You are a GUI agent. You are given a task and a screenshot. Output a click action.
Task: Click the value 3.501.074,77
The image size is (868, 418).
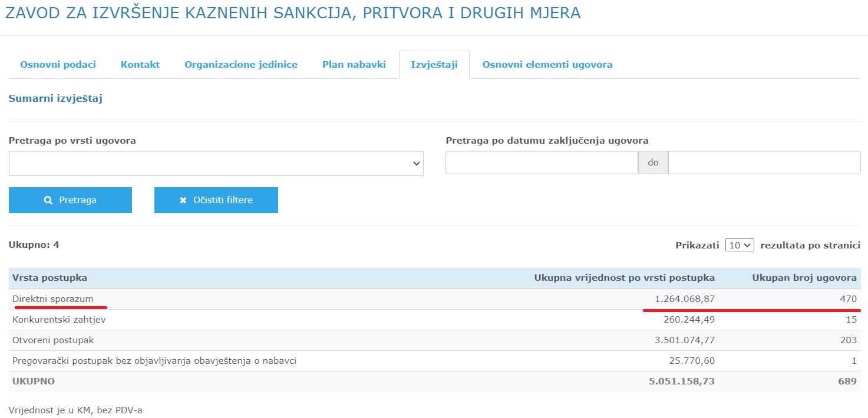pos(685,340)
